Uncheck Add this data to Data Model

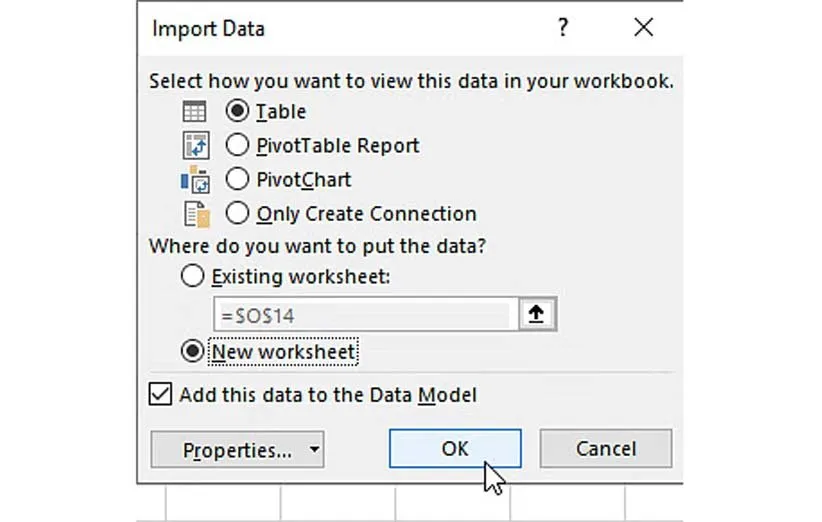tap(160, 395)
